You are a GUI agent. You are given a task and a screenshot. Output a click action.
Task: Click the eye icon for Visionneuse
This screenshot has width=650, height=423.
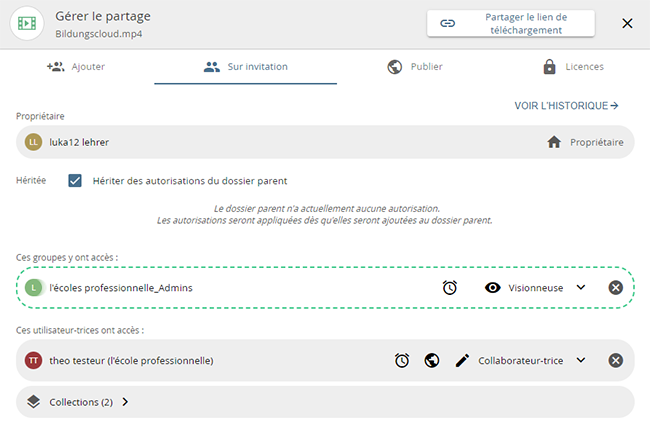492,287
